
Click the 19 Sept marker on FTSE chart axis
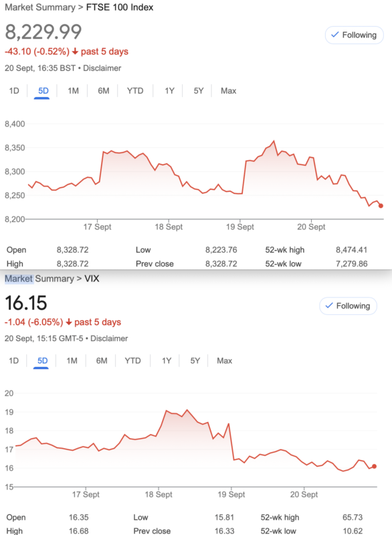click(240, 227)
